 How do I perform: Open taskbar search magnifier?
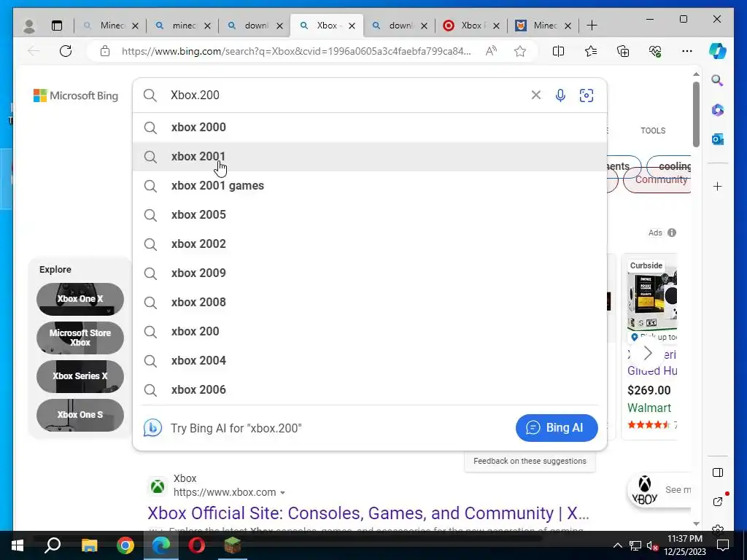pos(53,545)
